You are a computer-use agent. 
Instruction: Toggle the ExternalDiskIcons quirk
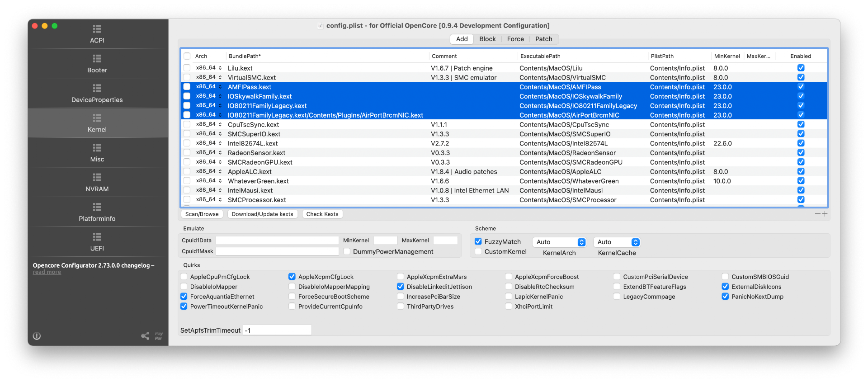725,287
